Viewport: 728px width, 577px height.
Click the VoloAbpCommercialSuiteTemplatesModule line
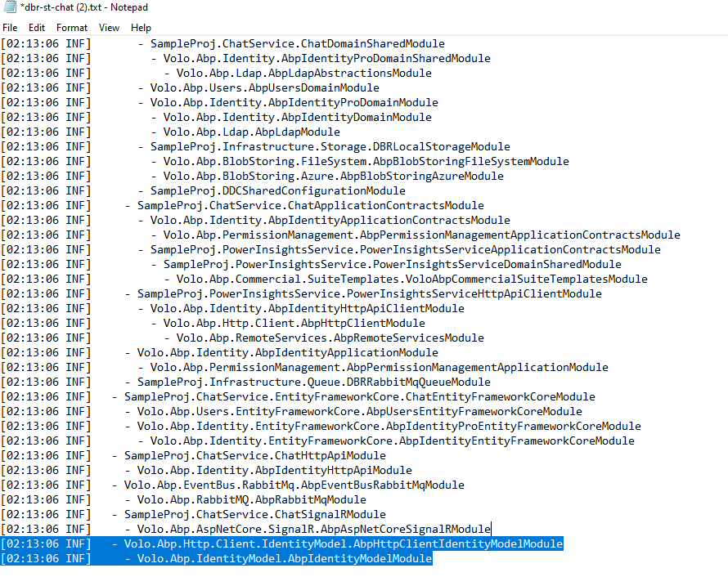point(324,280)
